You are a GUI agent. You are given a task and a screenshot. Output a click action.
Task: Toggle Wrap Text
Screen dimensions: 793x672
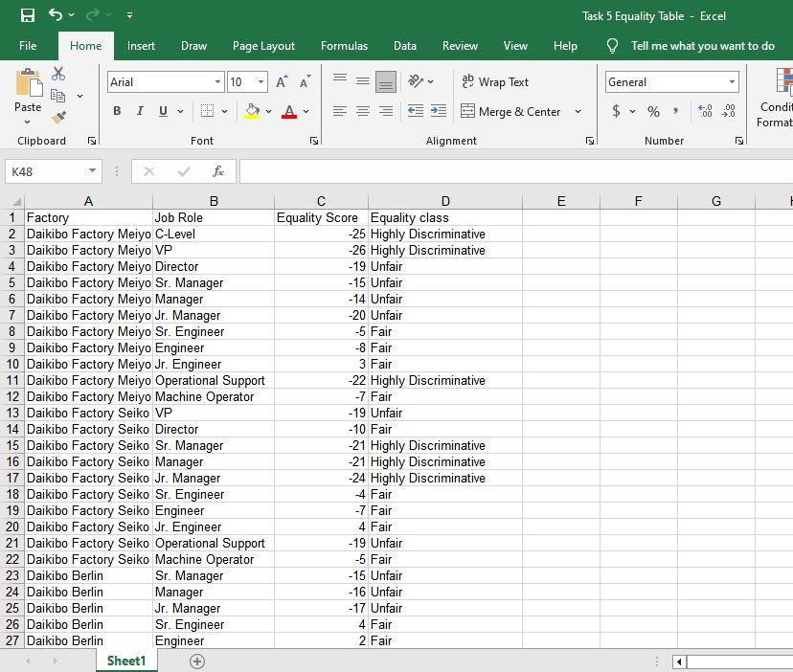(495, 81)
